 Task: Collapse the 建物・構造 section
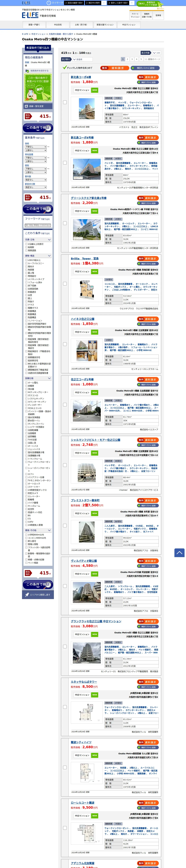(38, 256)
